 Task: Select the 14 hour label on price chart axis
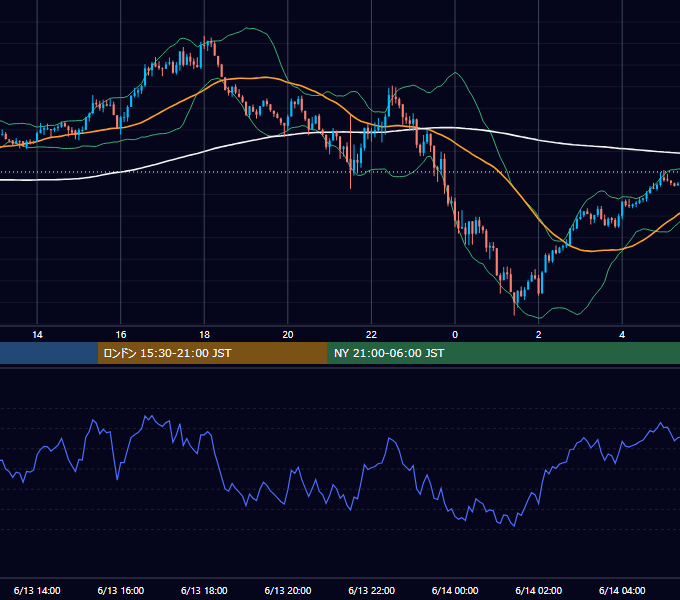[37, 335]
